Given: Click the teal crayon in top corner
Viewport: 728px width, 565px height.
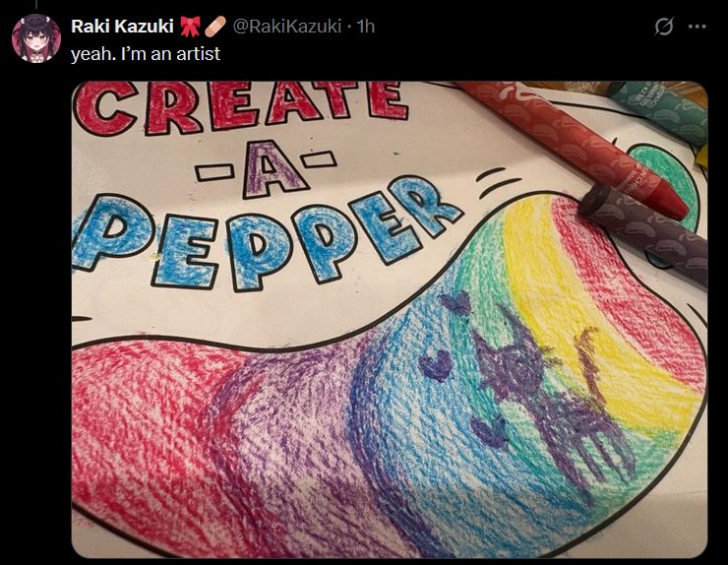Looking at the screenshot, I should tap(659, 107).
